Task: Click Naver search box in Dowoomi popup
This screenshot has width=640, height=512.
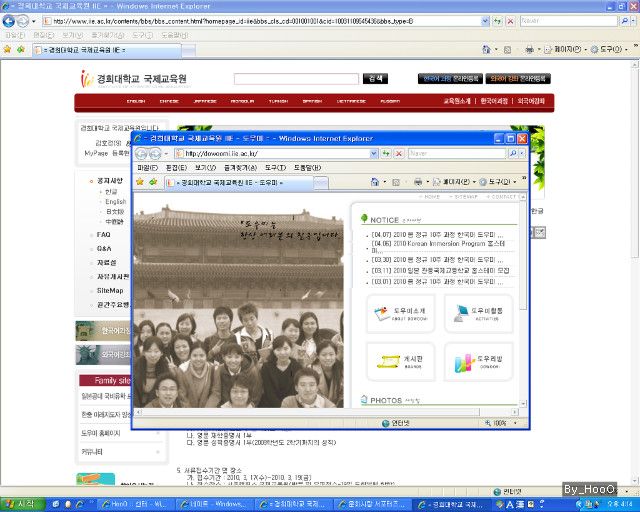Action: pyautogui.click(x=457, y=154)
